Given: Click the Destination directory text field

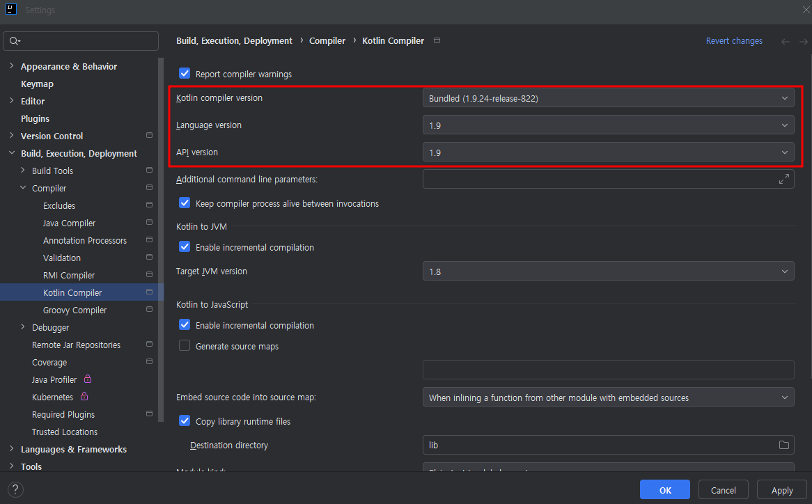Looking at the screenshot, I should click(x=608, y=445).
